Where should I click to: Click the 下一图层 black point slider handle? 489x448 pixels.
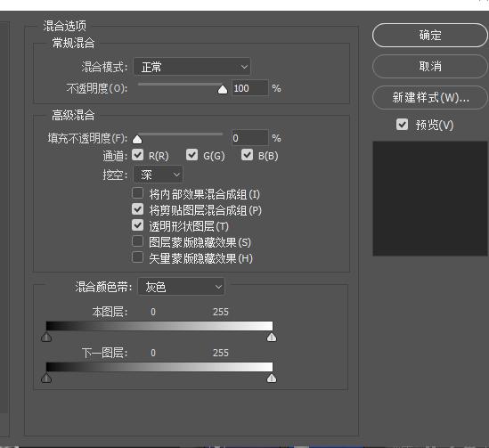(x=46, y=379)
